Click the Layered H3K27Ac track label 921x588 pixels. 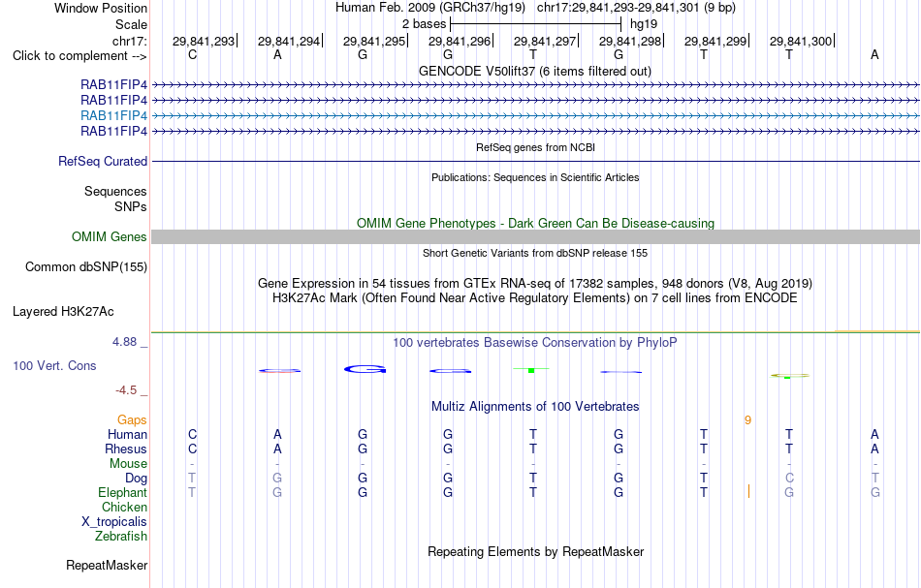[63, 312]
